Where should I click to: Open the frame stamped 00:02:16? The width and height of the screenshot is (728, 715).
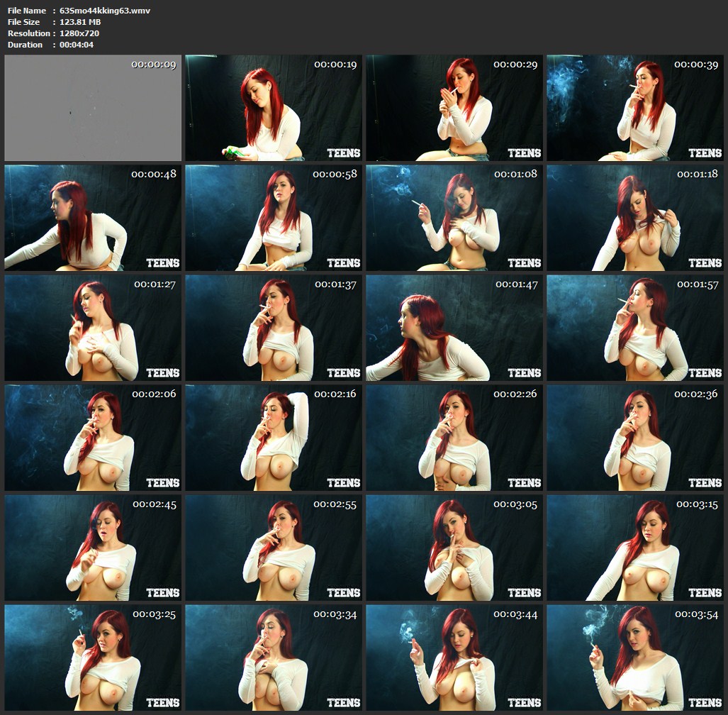tap(274, 438)
